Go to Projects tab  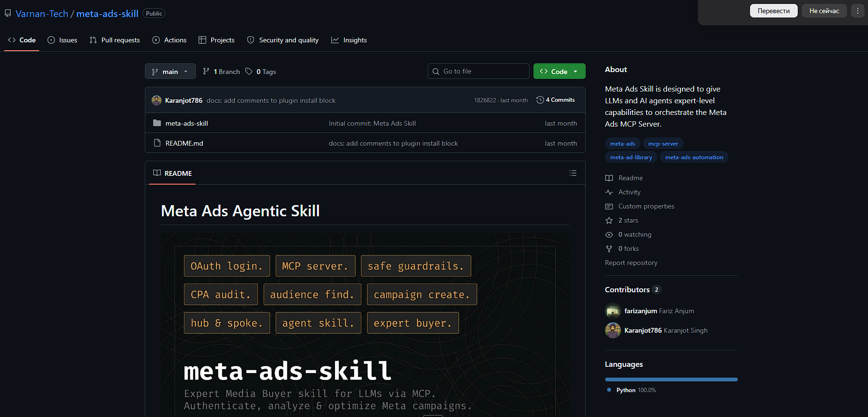(217, 40)
